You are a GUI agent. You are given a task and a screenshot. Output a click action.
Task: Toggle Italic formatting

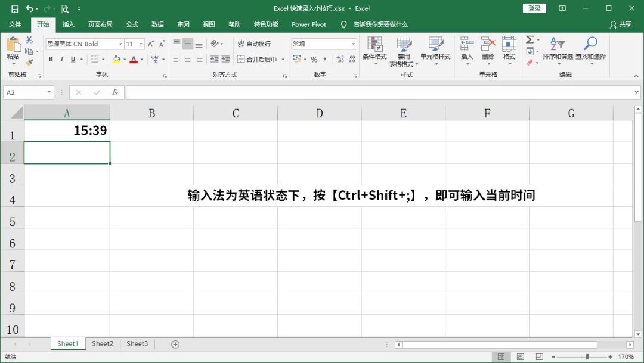[62, 59]
